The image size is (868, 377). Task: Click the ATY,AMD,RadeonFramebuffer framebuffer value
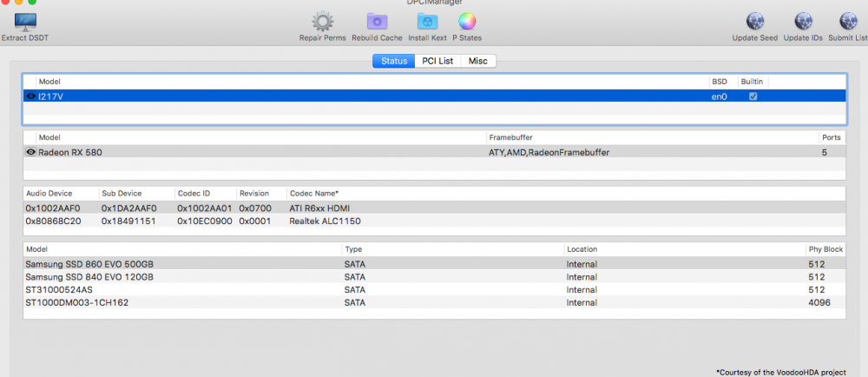click(x=549, y=152)
